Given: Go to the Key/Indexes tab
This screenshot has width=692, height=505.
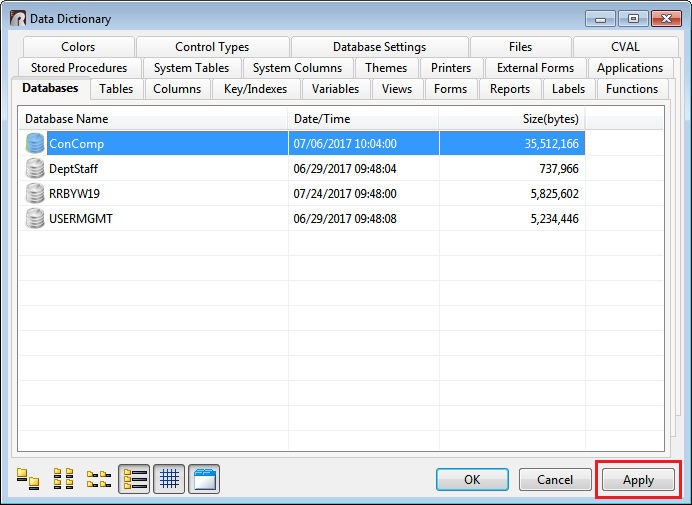Looking at the screenshot, I should (x=255, y=89).
